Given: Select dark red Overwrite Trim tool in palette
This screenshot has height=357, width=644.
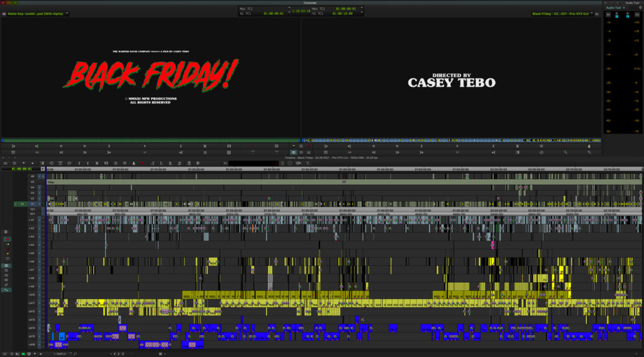Looking at the screenshot, I should click(7, 249).
